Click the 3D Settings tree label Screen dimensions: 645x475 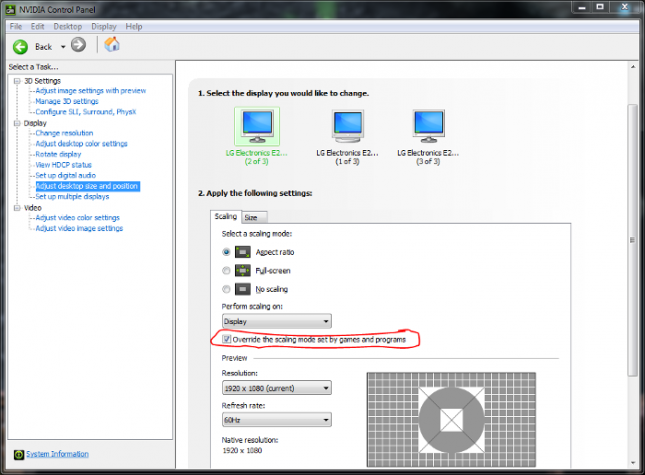[42, 81]
